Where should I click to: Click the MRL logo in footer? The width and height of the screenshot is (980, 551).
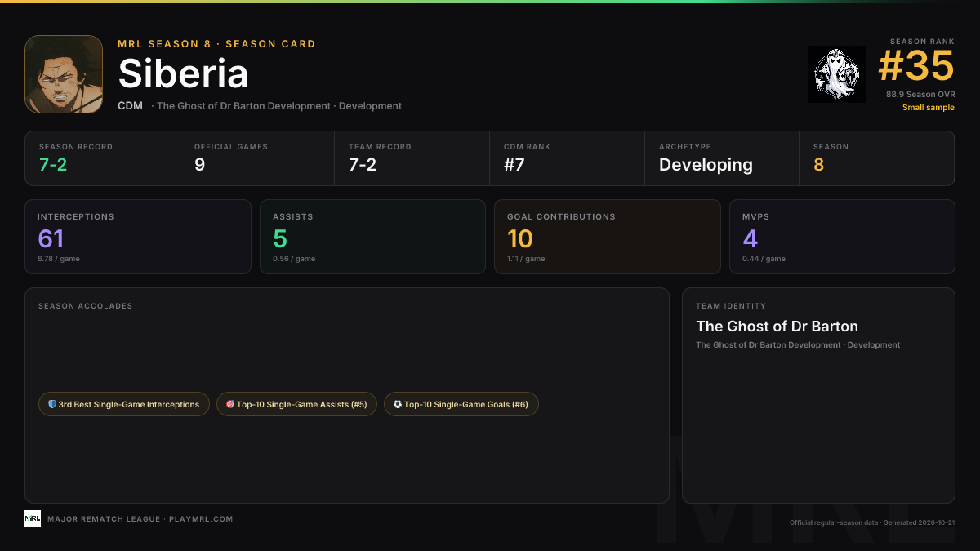33,518
